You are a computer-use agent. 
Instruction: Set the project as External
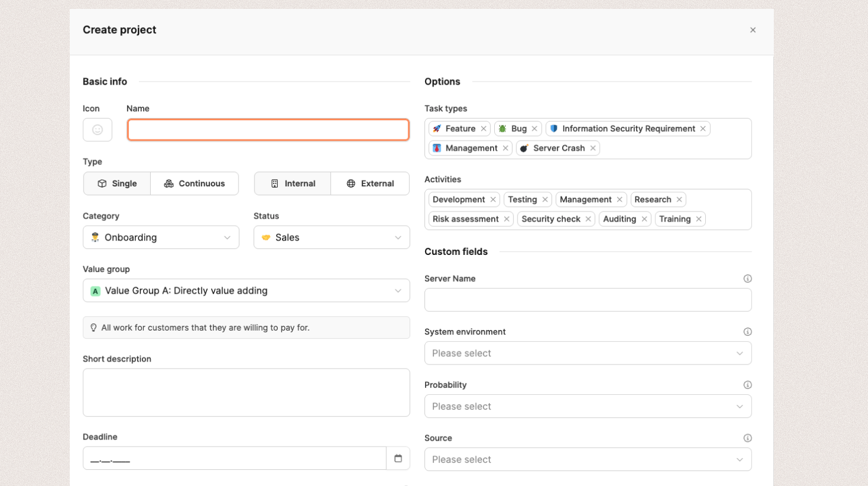point(370,183)
